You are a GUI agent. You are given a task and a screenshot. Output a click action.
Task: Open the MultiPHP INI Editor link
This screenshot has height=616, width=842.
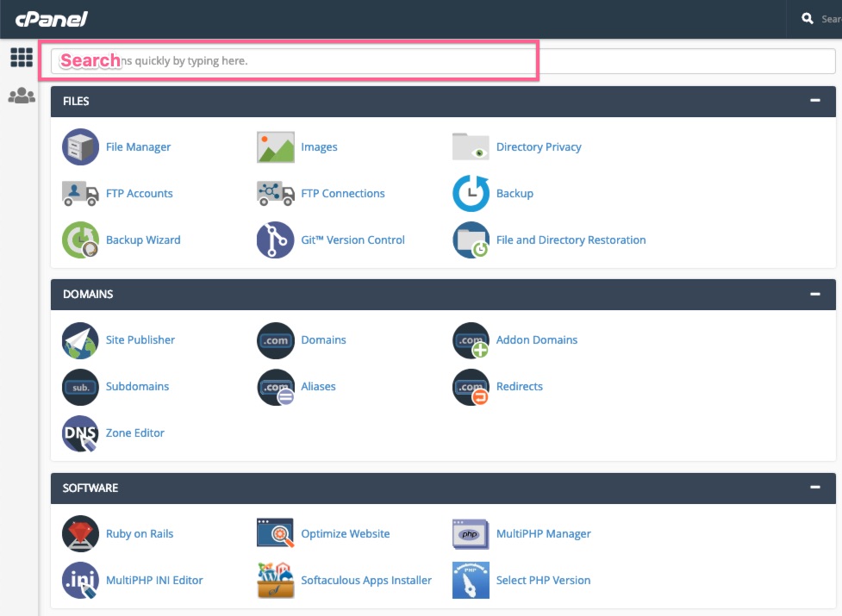(154, 581)
